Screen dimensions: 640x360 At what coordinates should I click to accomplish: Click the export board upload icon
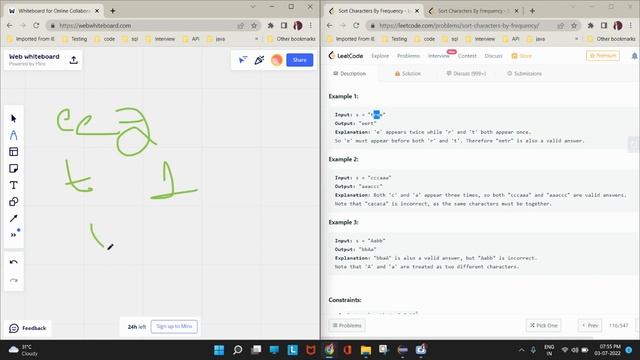[x=73, y=60]
